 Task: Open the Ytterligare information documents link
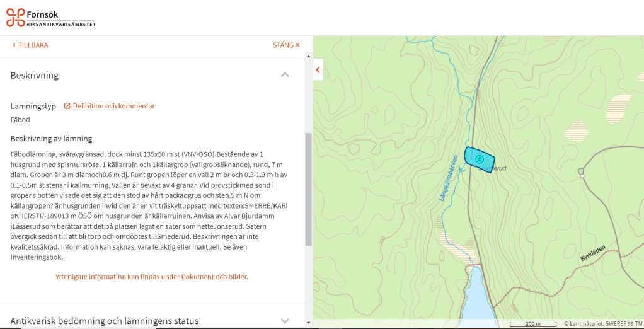coord(151,277)
